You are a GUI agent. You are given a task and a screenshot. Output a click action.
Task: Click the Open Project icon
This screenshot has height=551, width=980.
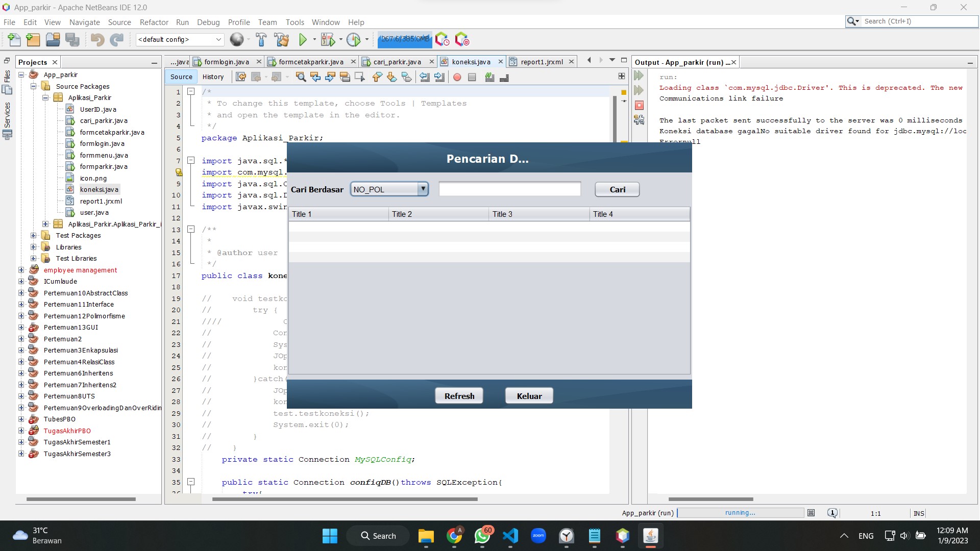click(x=53, y=39)
